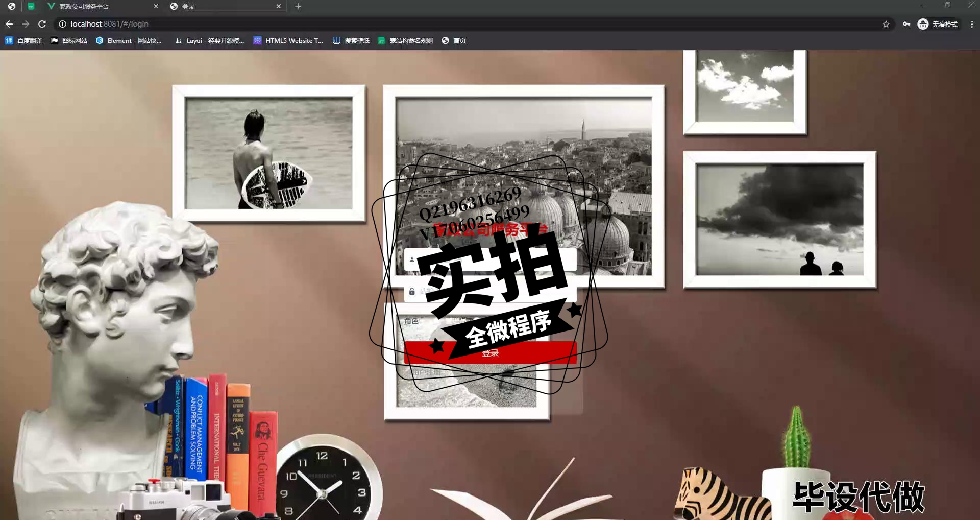Screen dimensions: 980x520
Task: Open the Layui bookmark
Action: coord(209,40)
